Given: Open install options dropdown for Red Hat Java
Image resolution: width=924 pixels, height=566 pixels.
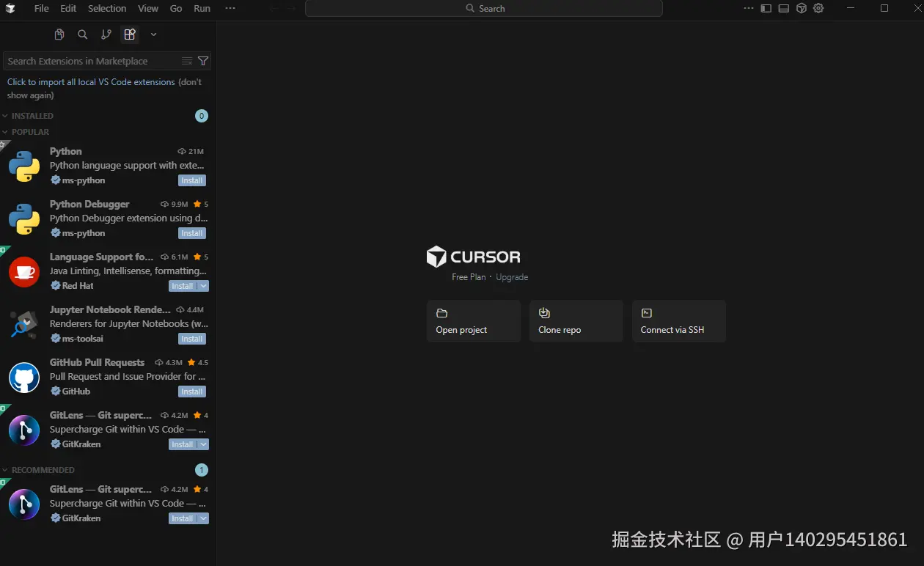Looking at the screenshot, I should [x=204, y=286].
